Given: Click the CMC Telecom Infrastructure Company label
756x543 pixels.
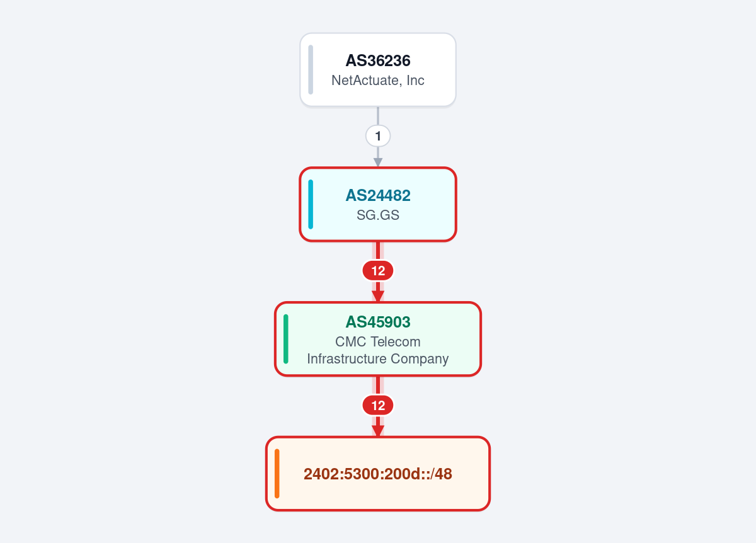Looking at the screenshot, I should point(378,350).
